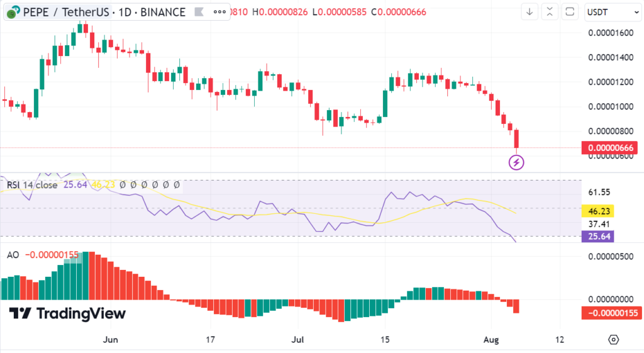Click the AO indicator label
644x353 pixels.
pos(13,255)
